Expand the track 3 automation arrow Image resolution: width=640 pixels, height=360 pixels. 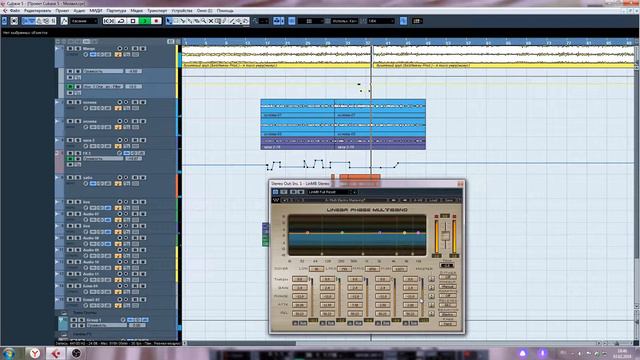click(57, 121)
